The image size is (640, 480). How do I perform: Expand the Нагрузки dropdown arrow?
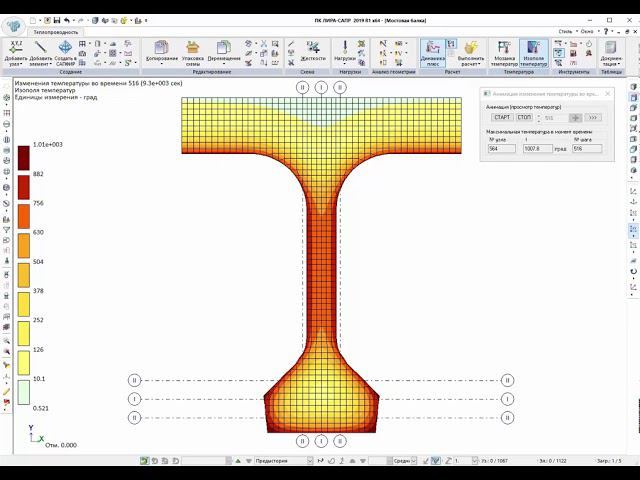pyautogui.click(x=344, y=64)
